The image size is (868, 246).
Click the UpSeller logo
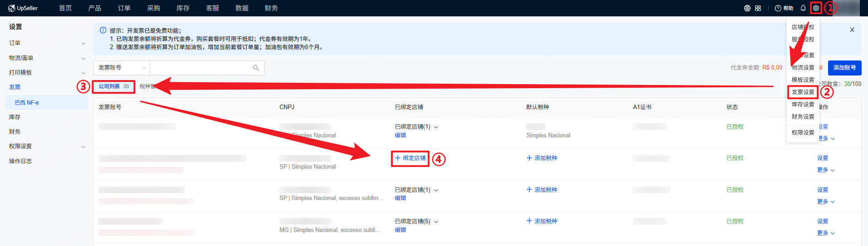pos(23,8)
